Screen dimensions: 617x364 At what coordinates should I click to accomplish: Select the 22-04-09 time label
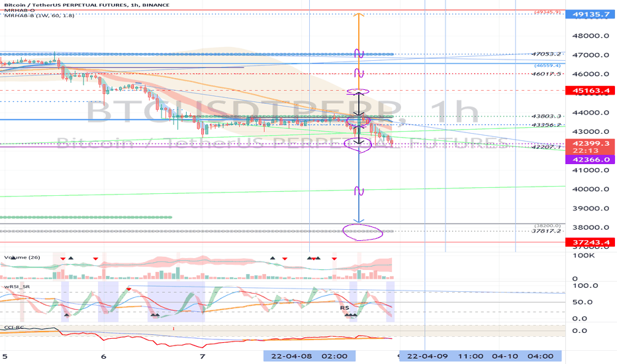(428, 356)
